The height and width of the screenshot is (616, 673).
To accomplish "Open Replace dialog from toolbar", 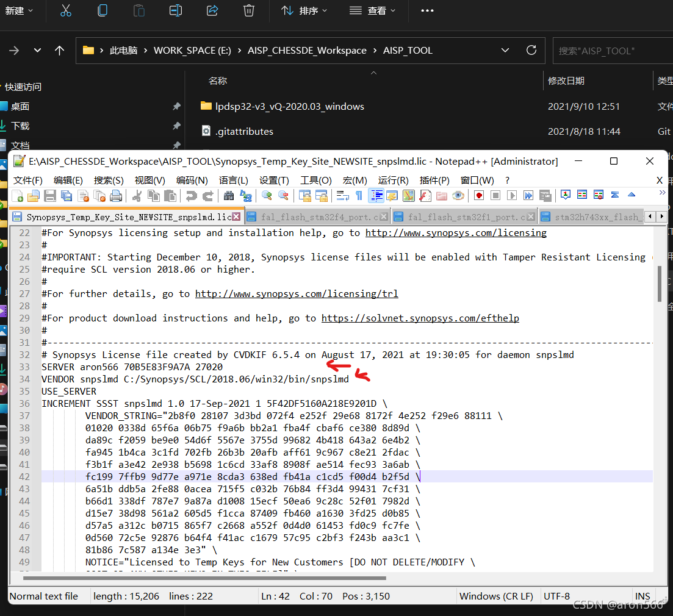I will (245, 196).
